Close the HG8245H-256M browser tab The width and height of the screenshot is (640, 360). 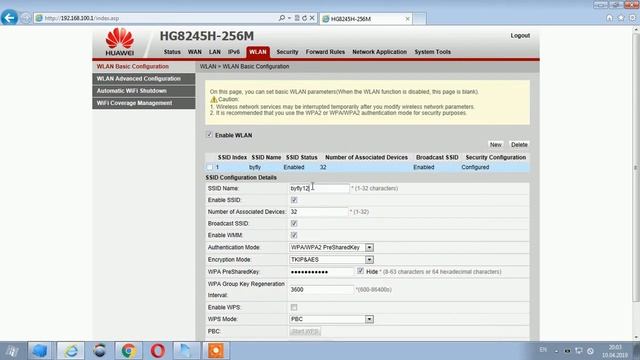407,19
